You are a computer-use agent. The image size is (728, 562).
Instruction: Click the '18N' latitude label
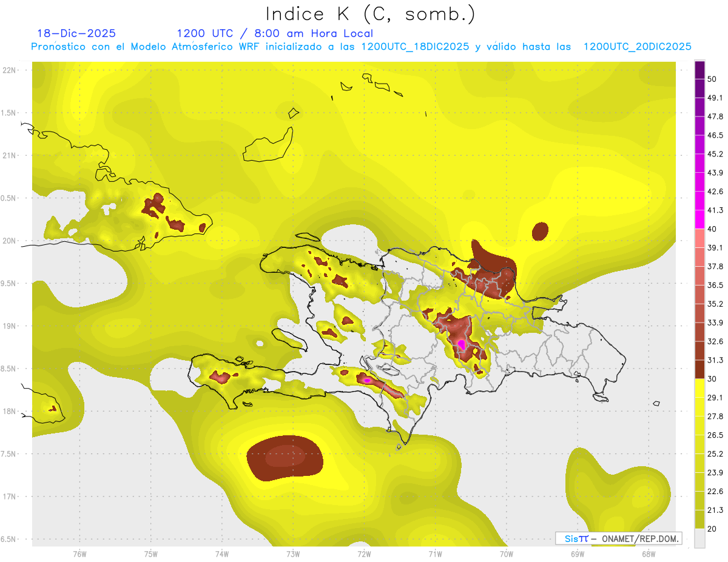coord(10,412)
